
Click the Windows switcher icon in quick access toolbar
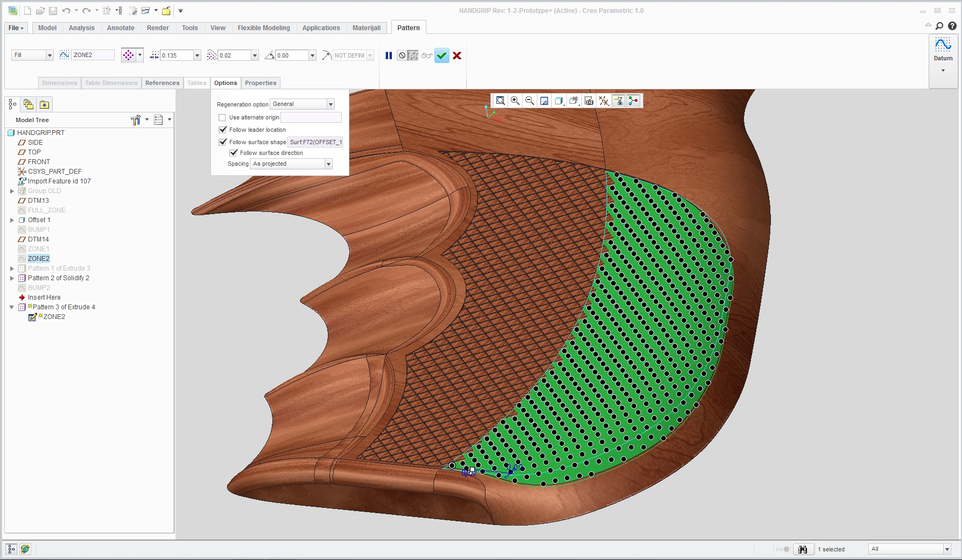145,11
